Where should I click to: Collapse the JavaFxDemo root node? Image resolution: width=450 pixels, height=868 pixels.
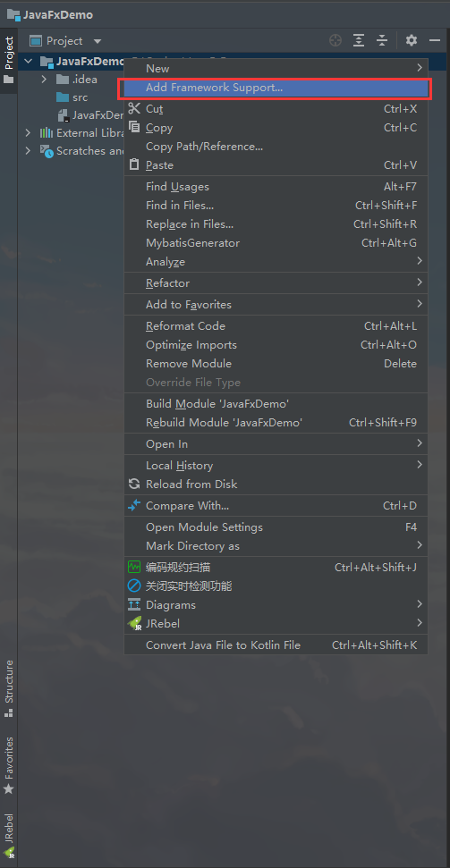(x=29, y=61)
